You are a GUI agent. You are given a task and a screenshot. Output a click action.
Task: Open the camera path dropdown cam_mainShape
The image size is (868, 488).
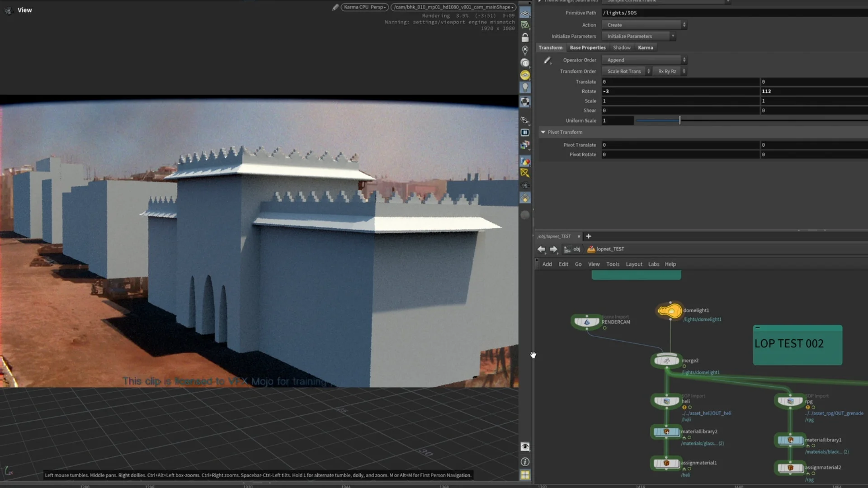453,7
